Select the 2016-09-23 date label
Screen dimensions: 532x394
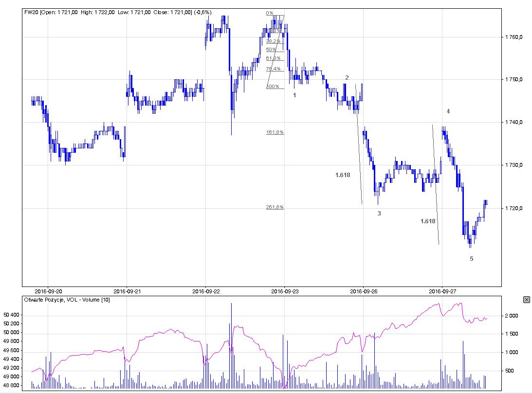pos(285,291)
